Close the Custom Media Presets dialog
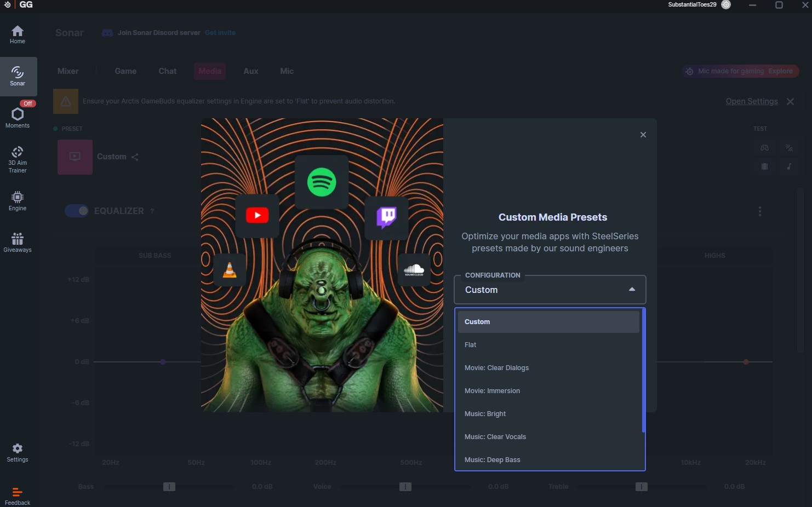Image resolution: width=812 pixels, height=507 pixels. coord(643,135)
